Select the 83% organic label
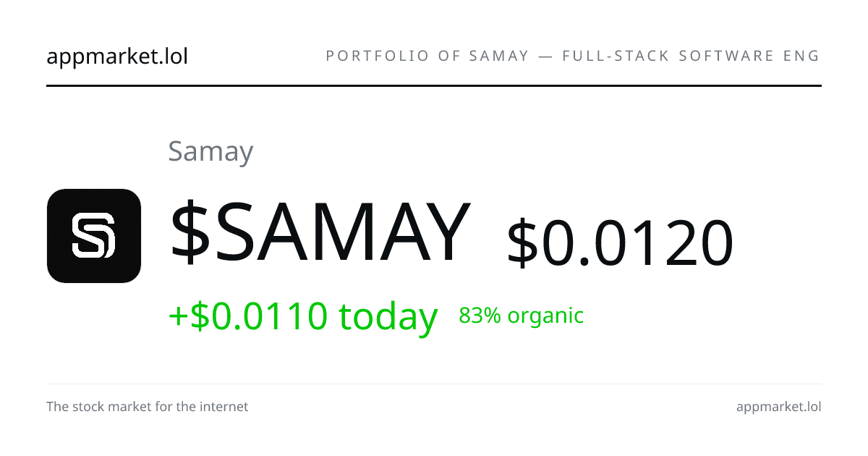Image resolution: width=868 pixels, height=456 pixels. click(x=522, y=316)
